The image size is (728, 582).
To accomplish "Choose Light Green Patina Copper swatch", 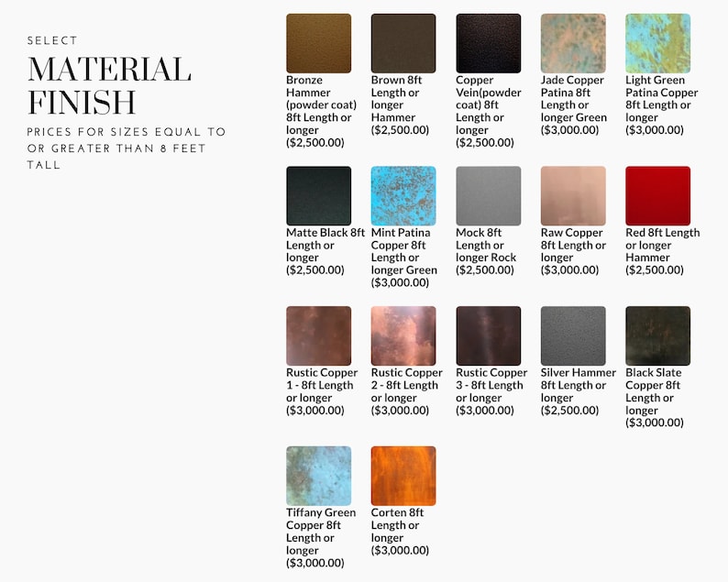I will click(x=658, y=43).
